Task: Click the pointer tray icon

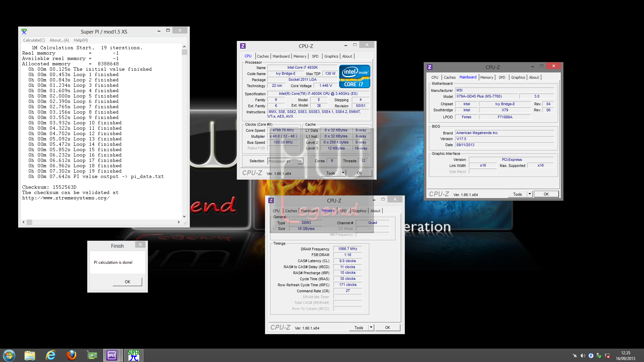Action: point(575,356)
